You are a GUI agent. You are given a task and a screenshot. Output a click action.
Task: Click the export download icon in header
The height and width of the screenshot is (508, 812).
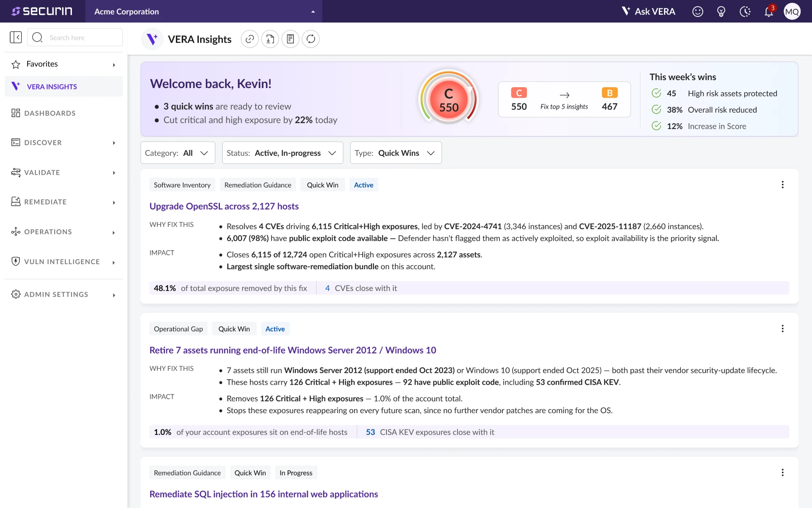click(270, 39)
